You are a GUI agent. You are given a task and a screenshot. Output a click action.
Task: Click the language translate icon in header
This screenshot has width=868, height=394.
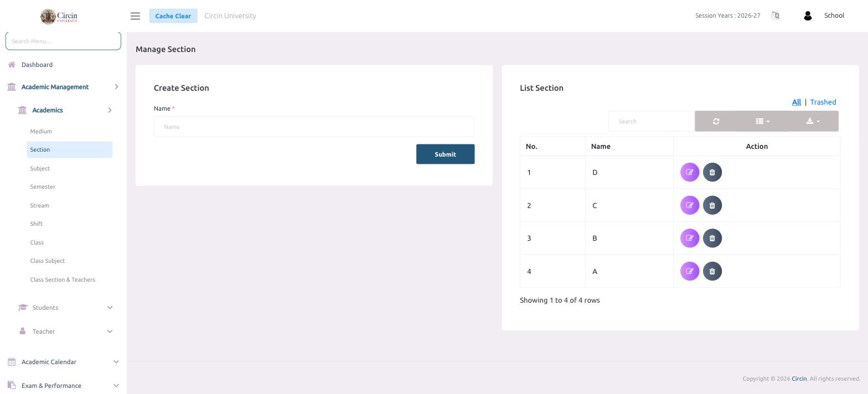[775, 15]
